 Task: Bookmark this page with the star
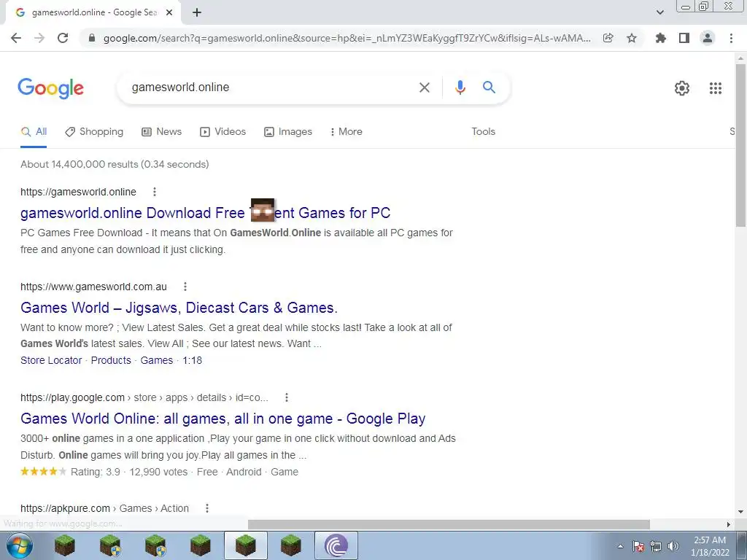[x=632, y=38]
